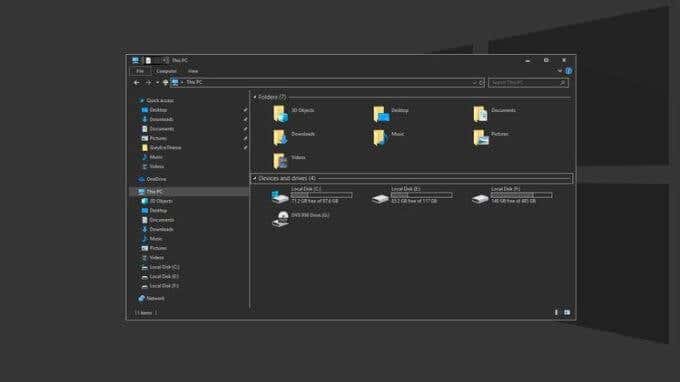The image size is (680, 382).
Task: Open the Videos folder in Folders group
Action: [280, 161]
